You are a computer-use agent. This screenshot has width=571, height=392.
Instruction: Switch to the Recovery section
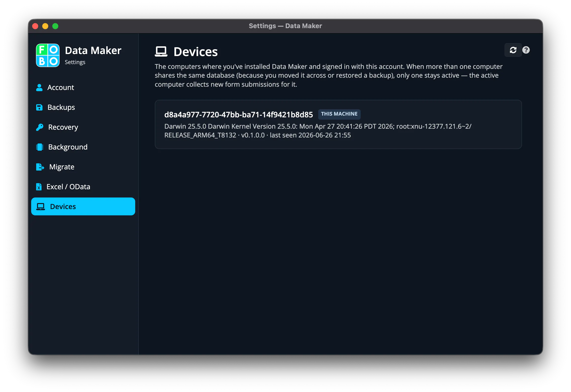[83, 127]
